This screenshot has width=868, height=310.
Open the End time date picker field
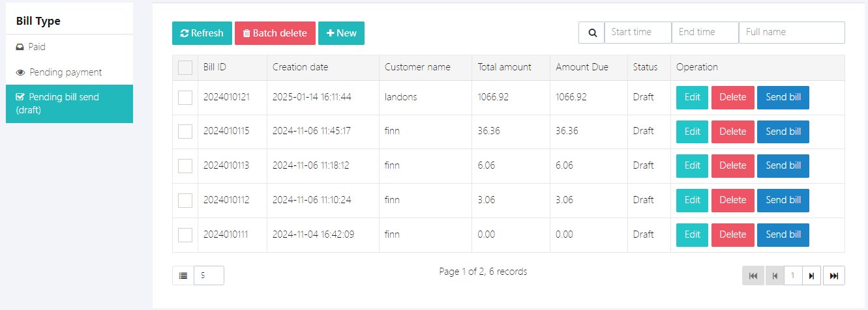click(704, 33)
